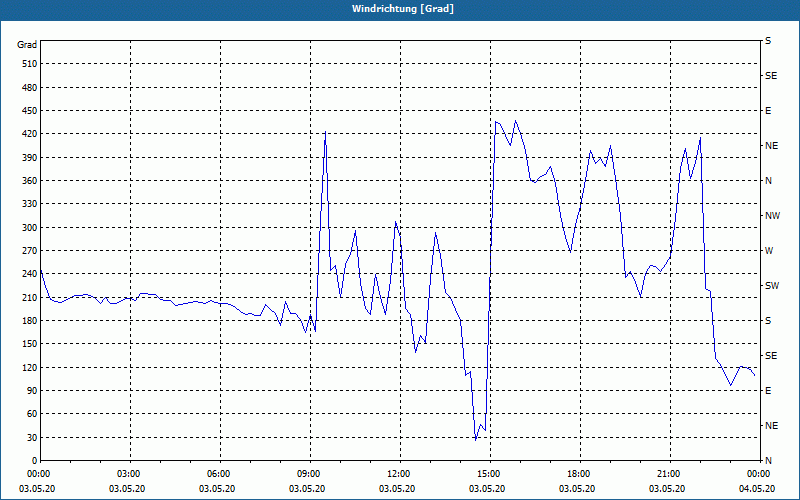800x500 pixels.
Task: Select the 30 y-axis value
Action: click(x=31, y=437)
